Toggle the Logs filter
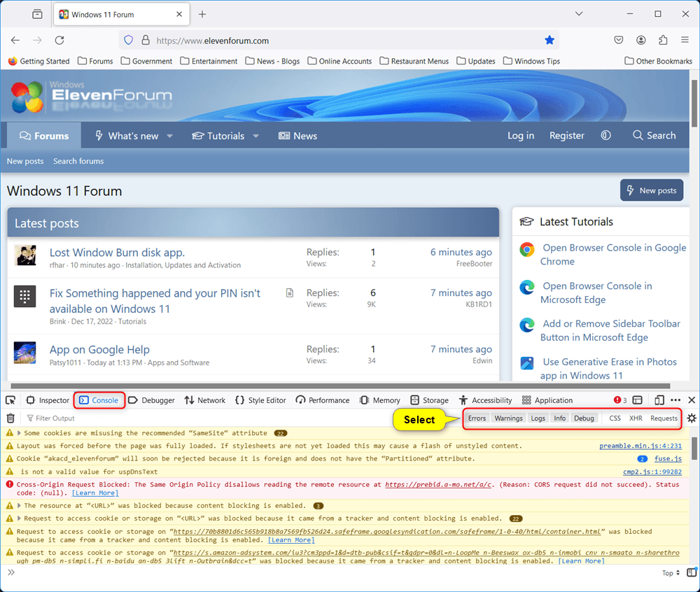Viewport: 700px width, 592px height. tap(538, 418)
